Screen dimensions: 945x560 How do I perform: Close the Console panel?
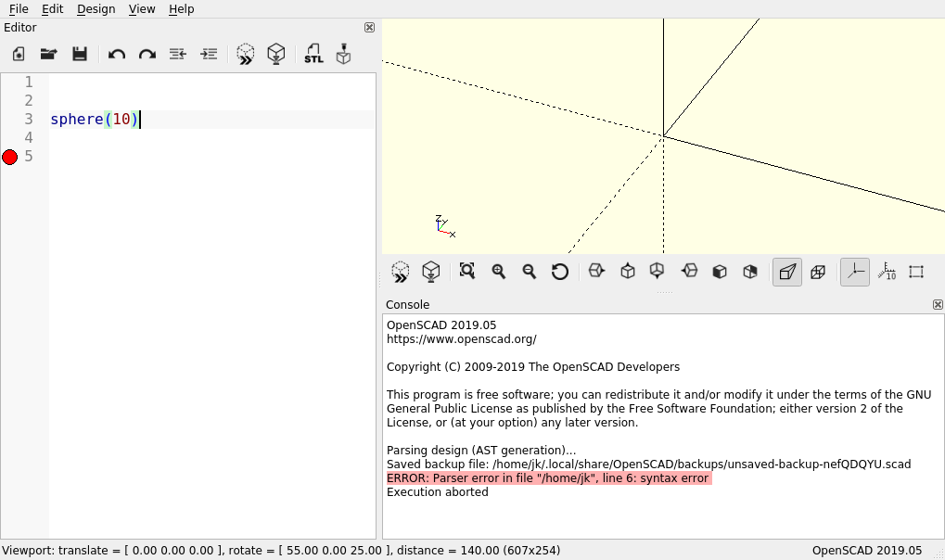tap(938, 304)
